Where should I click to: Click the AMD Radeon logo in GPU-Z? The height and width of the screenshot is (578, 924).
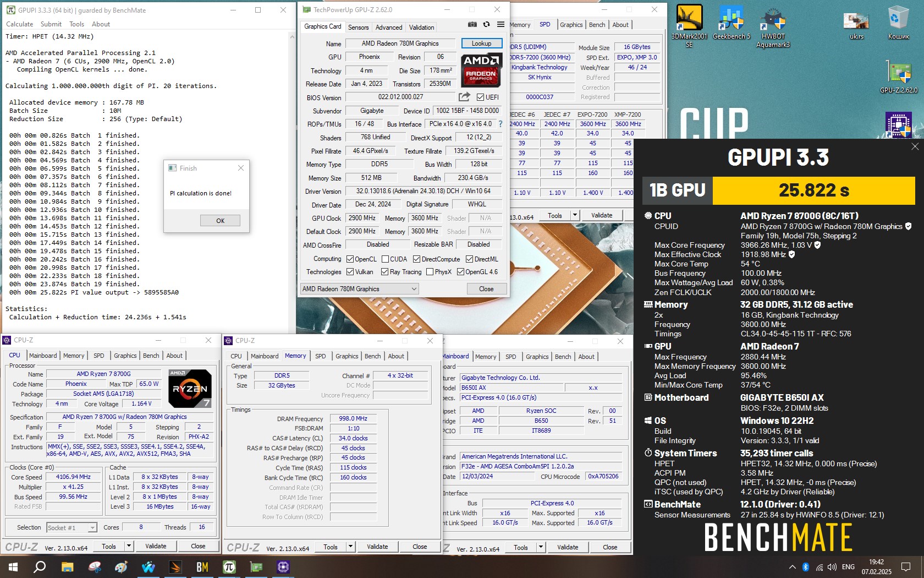481,70
